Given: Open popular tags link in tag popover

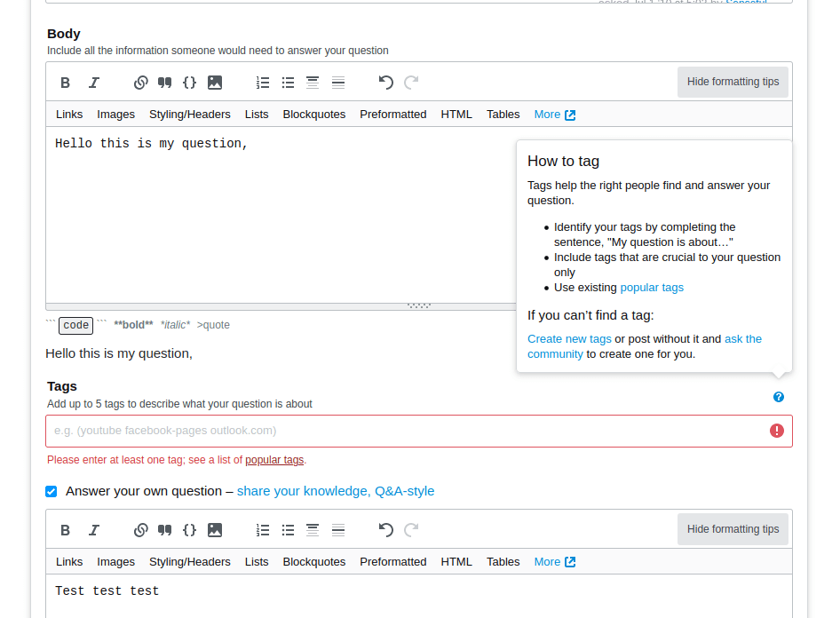Looking at the screenshot, I should coord(652,288).
